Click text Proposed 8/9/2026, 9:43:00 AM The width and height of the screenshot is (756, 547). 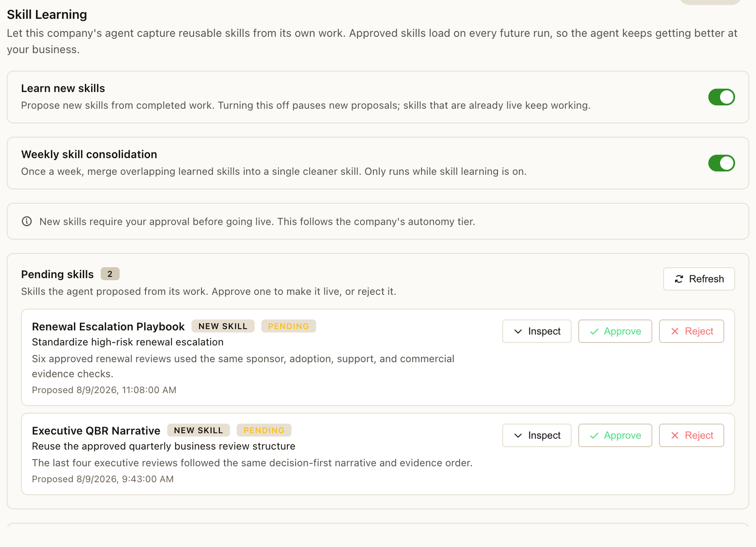click(x=103, y=479)
